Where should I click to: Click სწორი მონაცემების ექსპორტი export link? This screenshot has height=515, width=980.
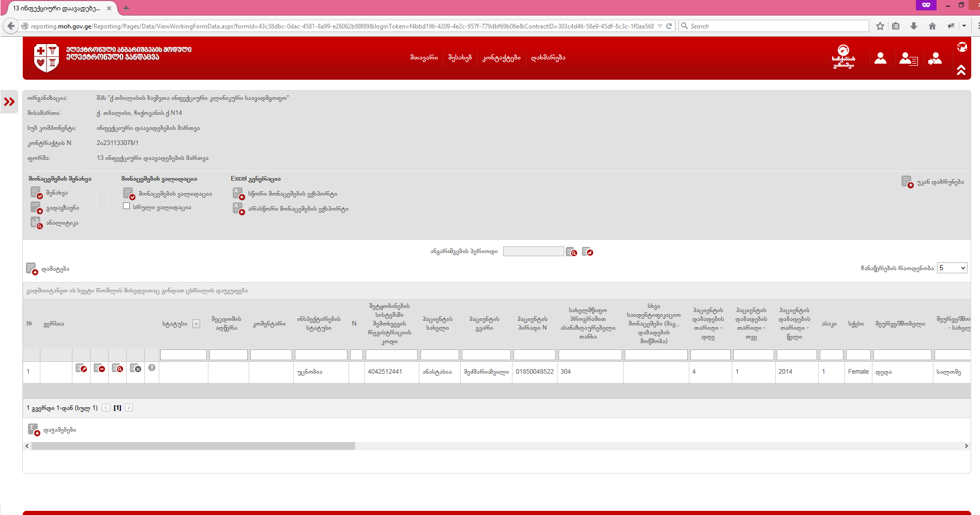[x=292, y=194]
